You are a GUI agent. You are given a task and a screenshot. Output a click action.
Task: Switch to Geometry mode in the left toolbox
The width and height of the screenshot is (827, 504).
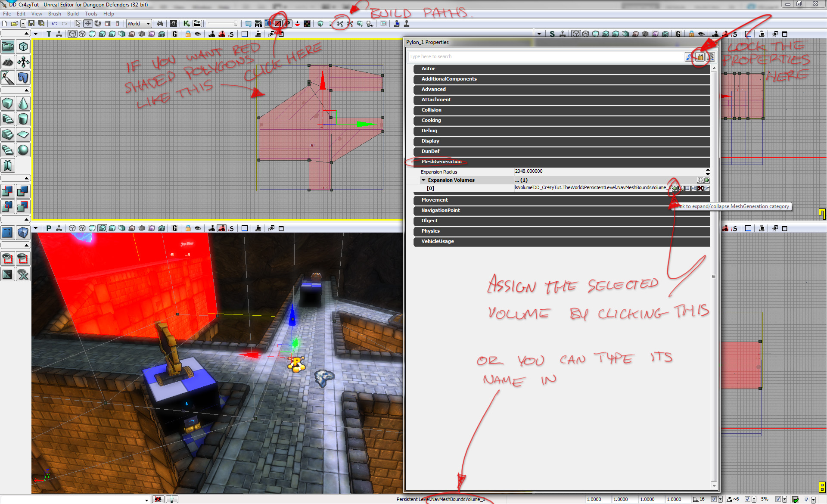23,47
